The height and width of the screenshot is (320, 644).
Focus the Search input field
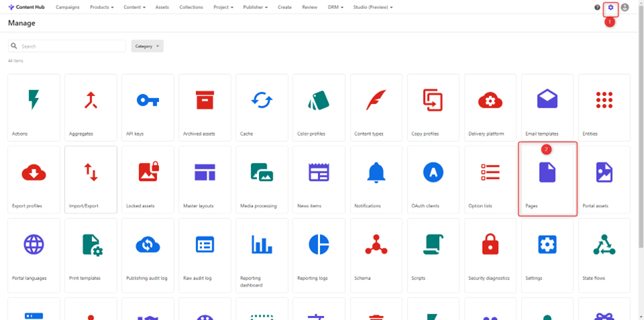(x=67, y=47)
